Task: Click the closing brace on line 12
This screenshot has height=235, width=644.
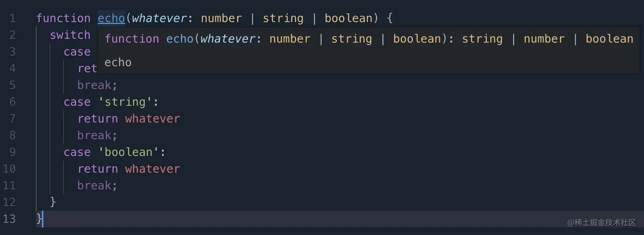Action: (53, 202)
